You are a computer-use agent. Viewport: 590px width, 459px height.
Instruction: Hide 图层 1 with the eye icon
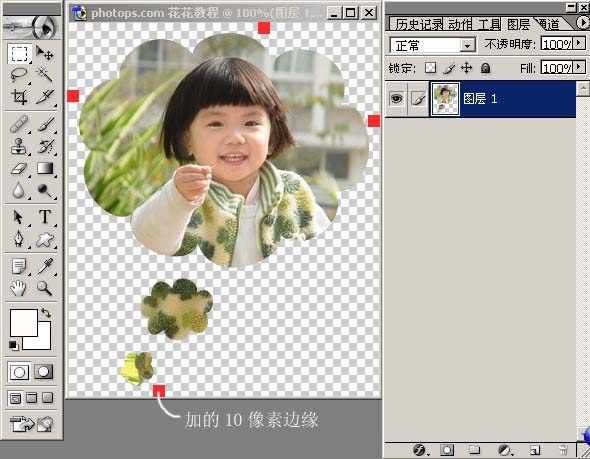point(396,99)
